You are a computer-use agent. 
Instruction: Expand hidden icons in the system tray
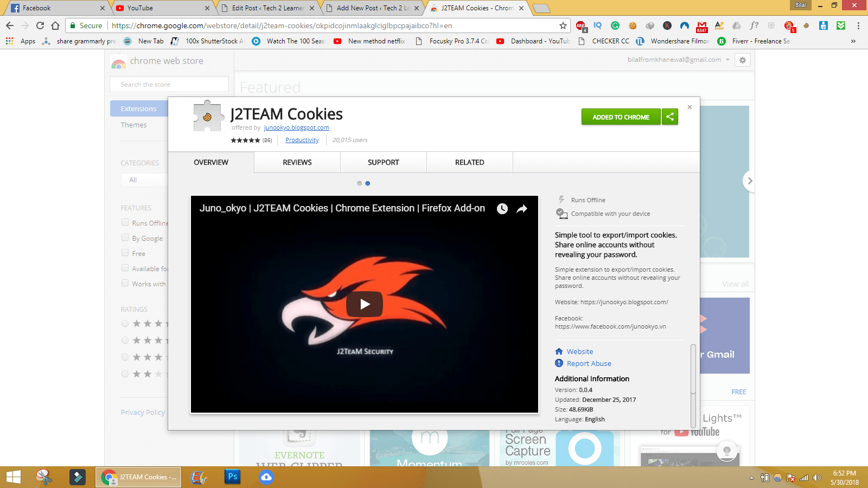click(751, 478)
